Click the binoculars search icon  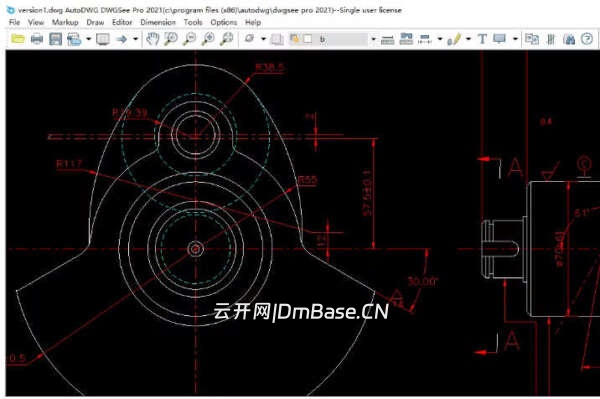click(x=569, y=39)
